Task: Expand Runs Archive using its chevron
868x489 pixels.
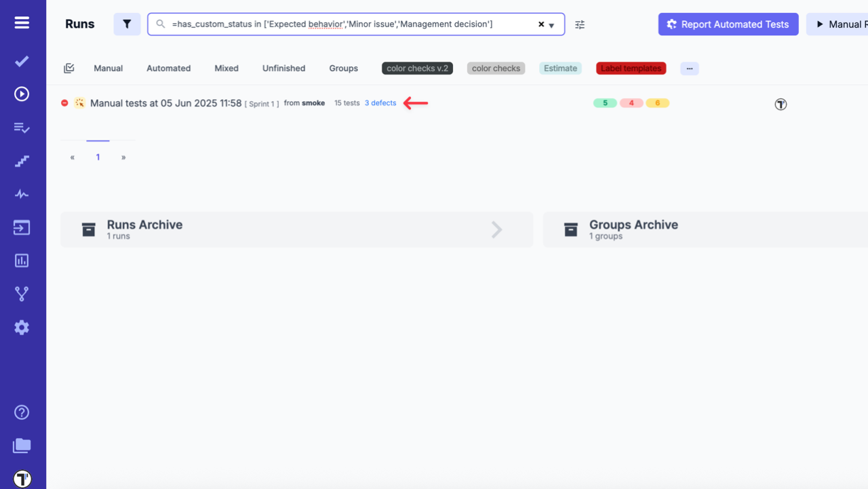Action: 496,230
